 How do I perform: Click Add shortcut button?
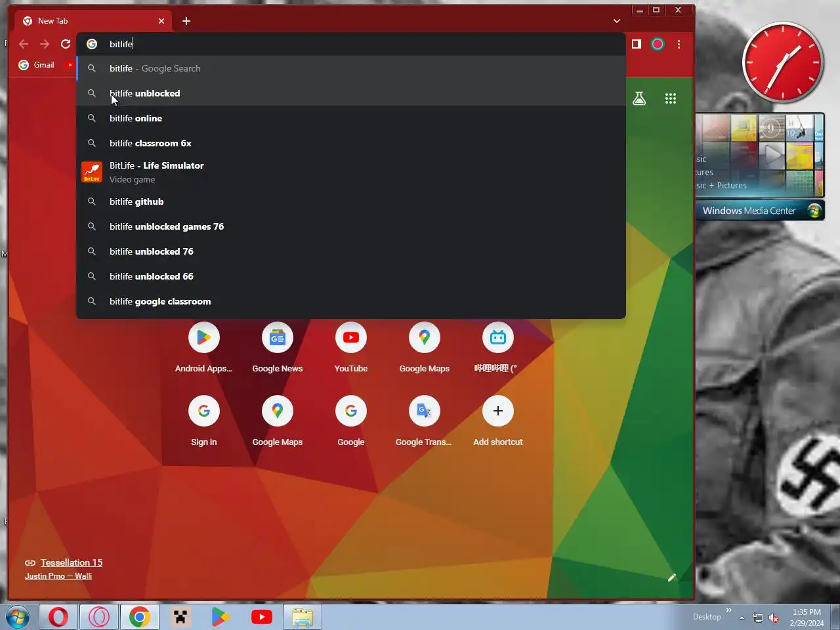(498, 421)
